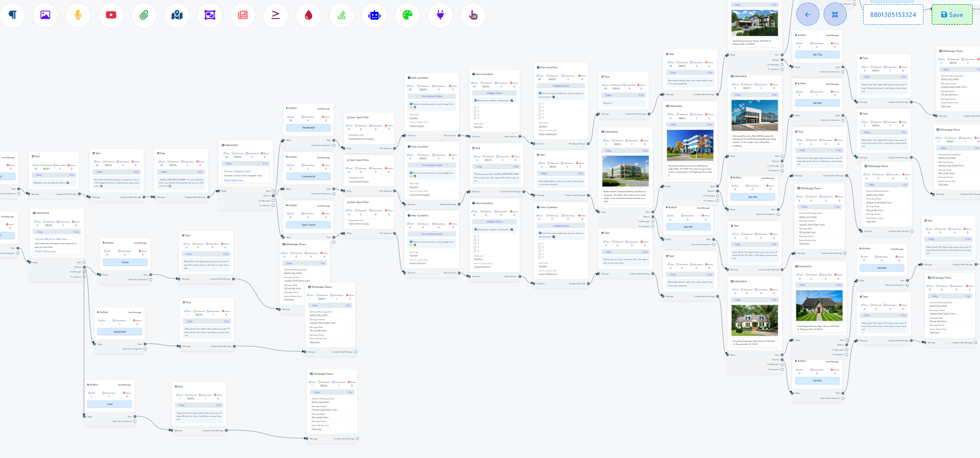
Task: Select the Apartment button block
Action: coord(120,332)
